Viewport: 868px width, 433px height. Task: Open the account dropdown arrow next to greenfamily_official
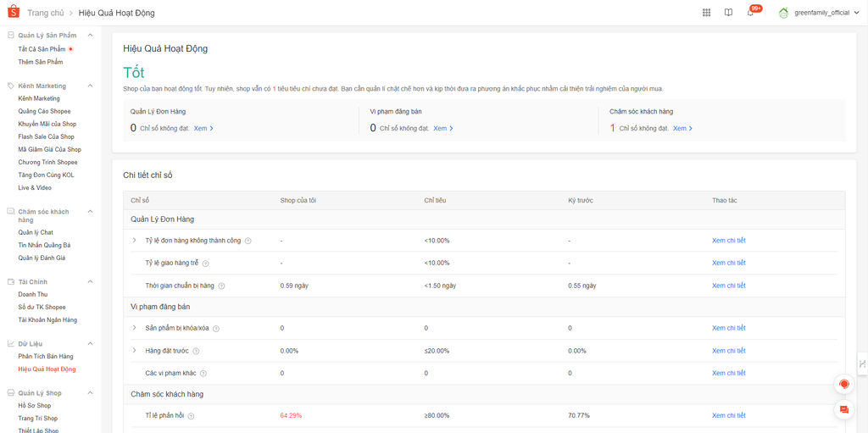(857, 13)
